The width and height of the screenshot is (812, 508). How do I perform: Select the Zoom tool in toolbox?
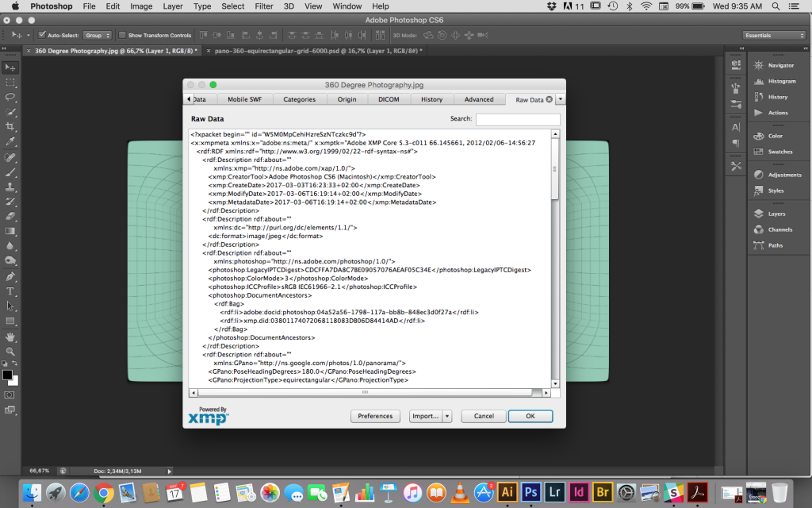click(11, 351)
